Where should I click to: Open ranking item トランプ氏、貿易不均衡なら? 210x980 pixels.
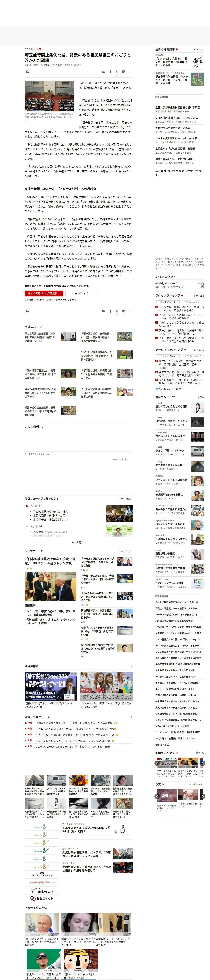coord(181,309)
